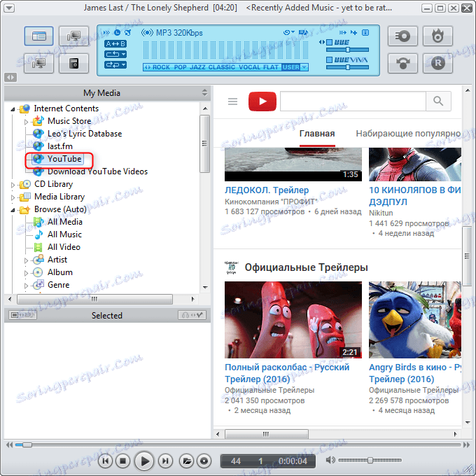Open the Angry Birds в кино link
This screenshot has height=476, width=476.
click(x=414, y=373)
